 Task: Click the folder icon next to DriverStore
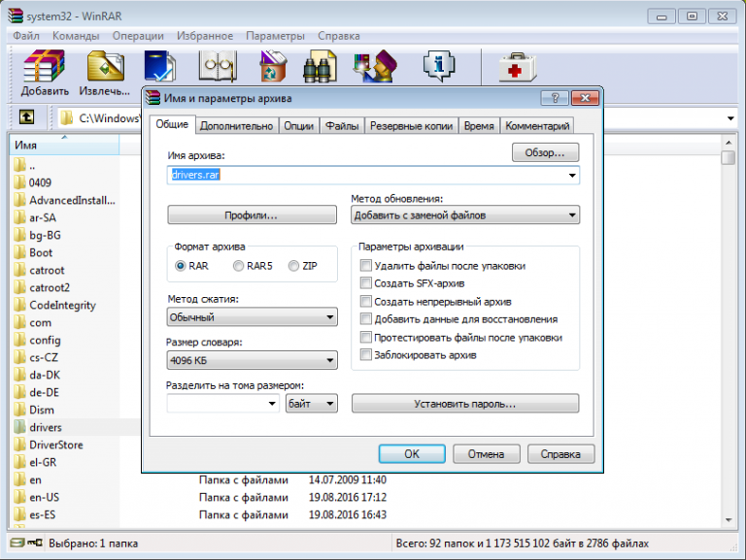click(19, 445)
